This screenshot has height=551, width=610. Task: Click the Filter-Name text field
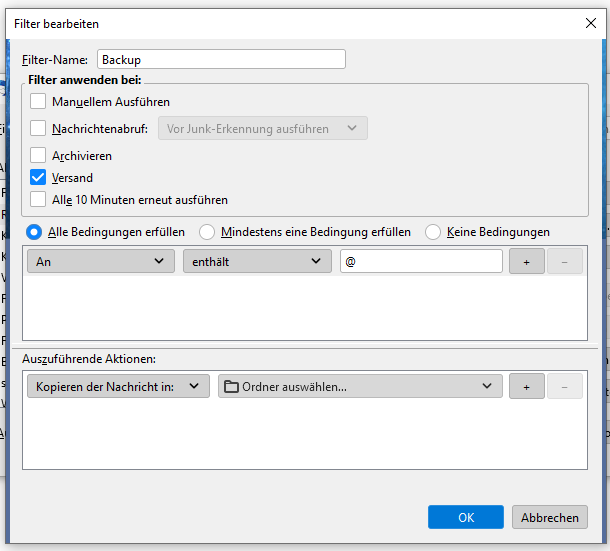221,59
